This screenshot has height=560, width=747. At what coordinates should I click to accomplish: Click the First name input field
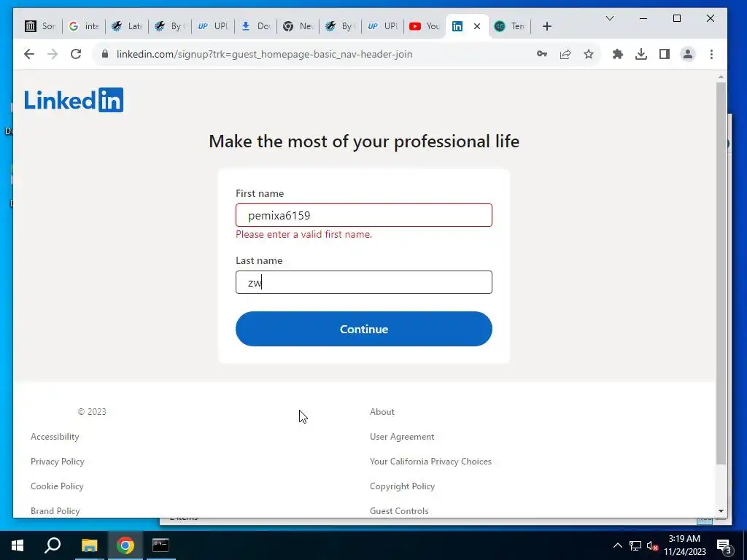364,215
